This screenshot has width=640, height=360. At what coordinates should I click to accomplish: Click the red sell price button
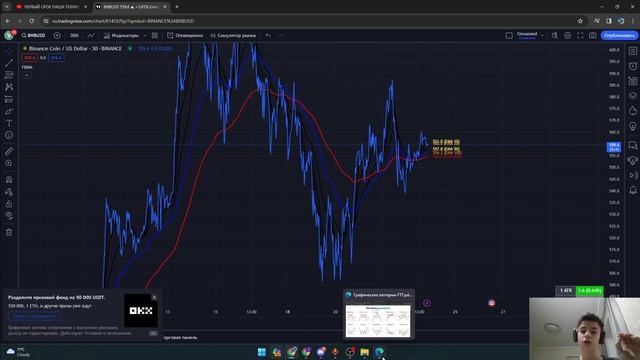click(29, 58)
